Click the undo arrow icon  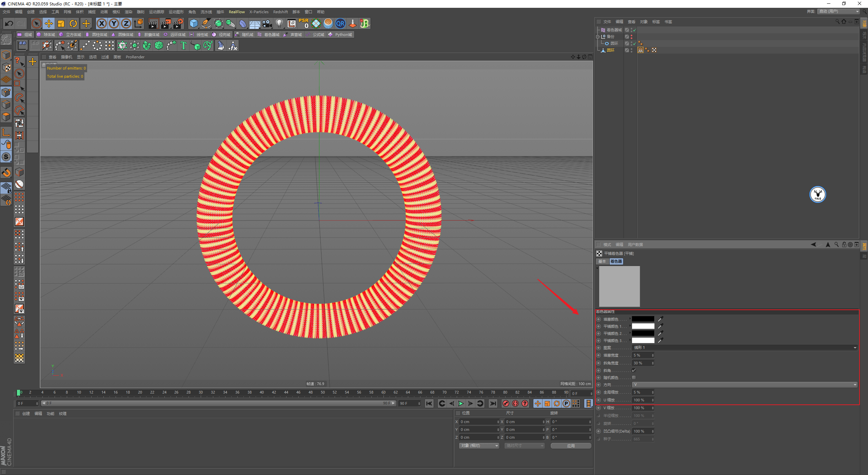[x=9, y=23]
